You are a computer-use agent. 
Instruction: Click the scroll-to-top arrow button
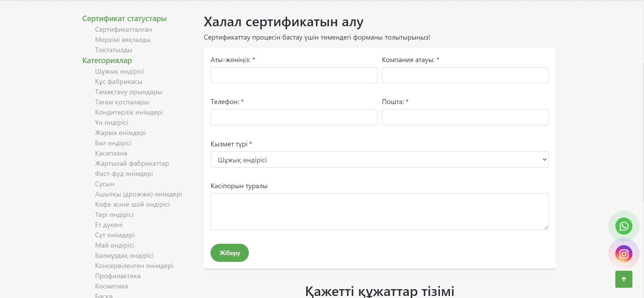pyautogui.click(x=624, y=279)
